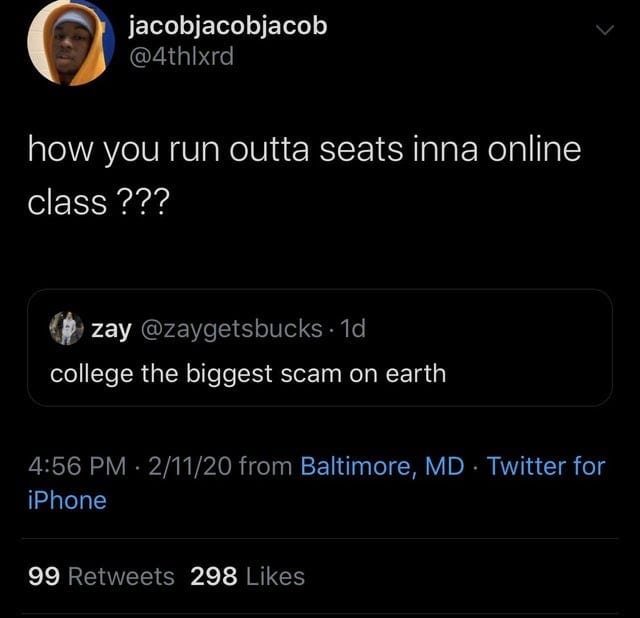Screen dimensions: 640x618
Task: Open the Twitter for iPhone source link
Action: click(x=317, y=483)
